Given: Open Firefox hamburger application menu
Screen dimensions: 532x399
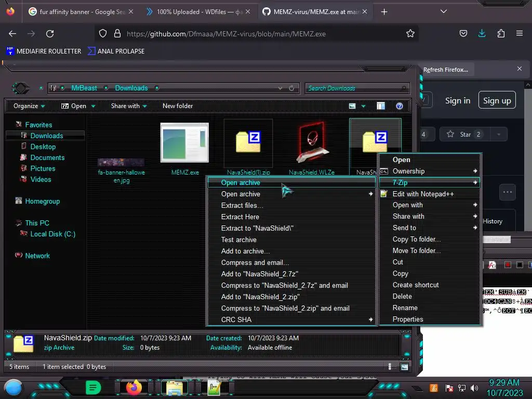Looking at the screenshot, I should [x=519, y=33].
